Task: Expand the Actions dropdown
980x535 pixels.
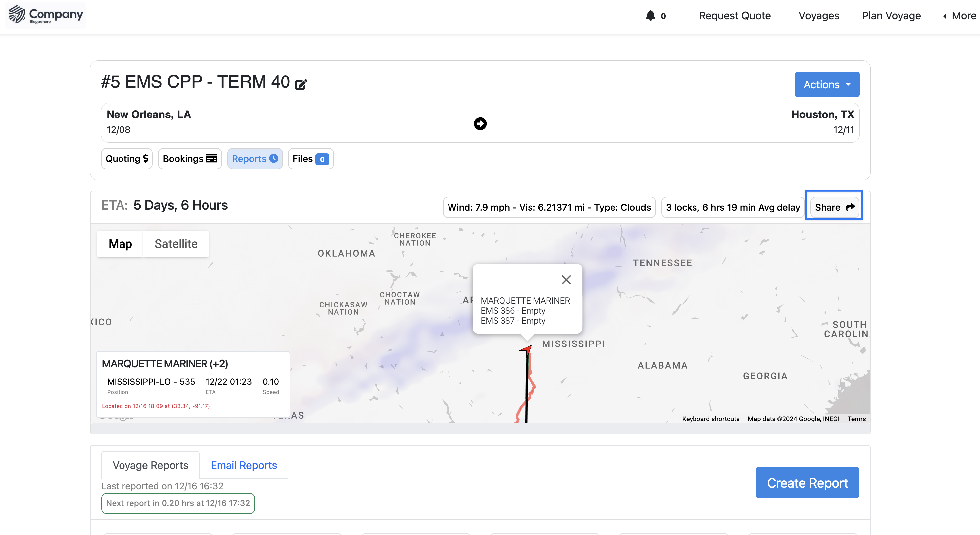Action: tap(827, 84)
